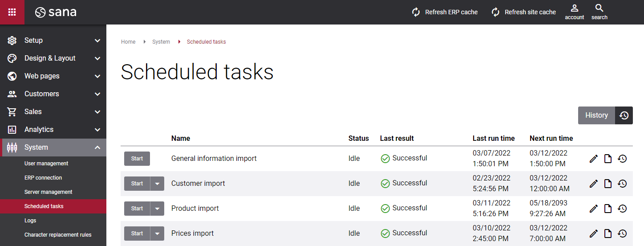Screen dimensions: 644x246
Task: Select Logs in the System submenu
Action: (x=30, y=221)
